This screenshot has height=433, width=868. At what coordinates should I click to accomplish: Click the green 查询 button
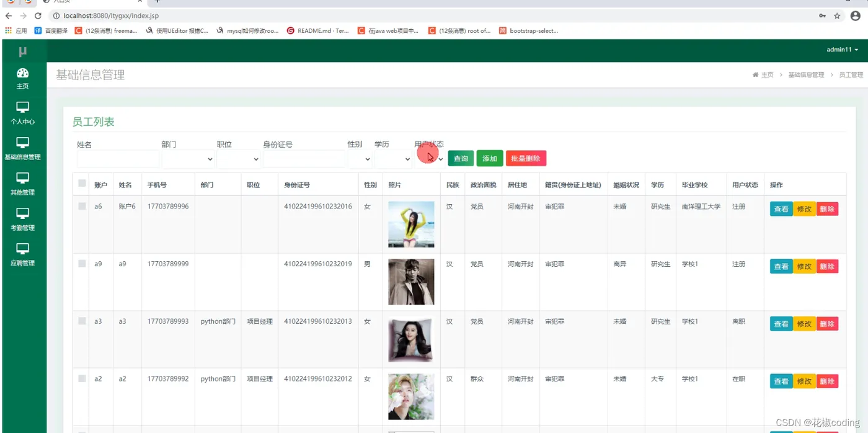pos(461,158)
